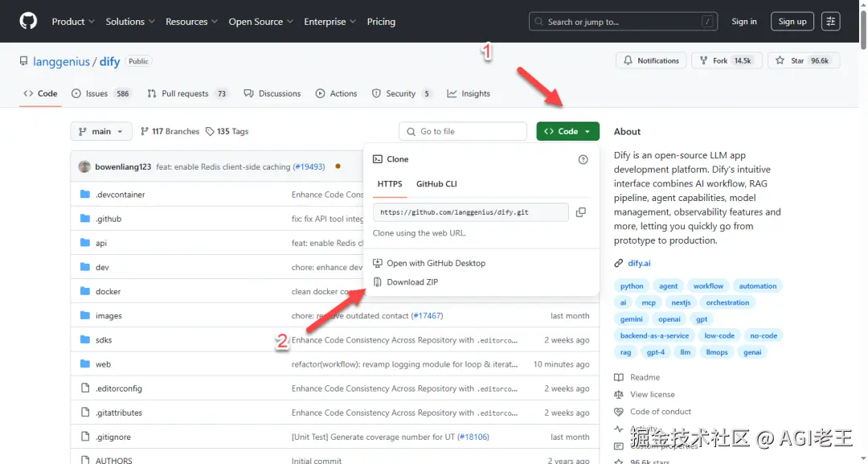Click the View license scale icon
Screen dimensions: 868x464
click(619, 395)
